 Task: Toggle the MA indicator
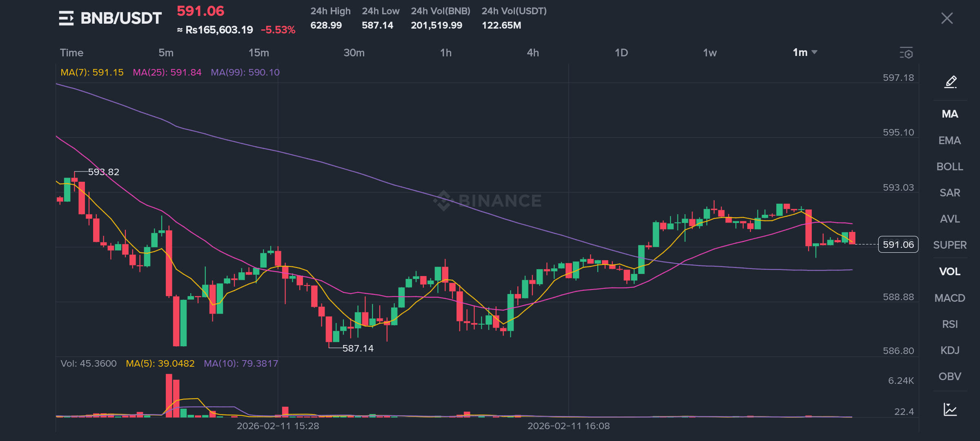[x=950, y=114]
